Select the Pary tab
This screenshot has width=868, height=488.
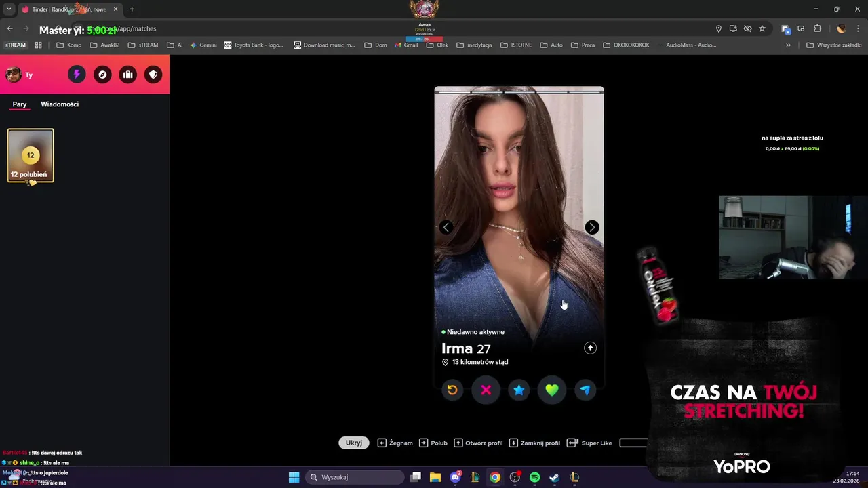[x=20, y=104]
